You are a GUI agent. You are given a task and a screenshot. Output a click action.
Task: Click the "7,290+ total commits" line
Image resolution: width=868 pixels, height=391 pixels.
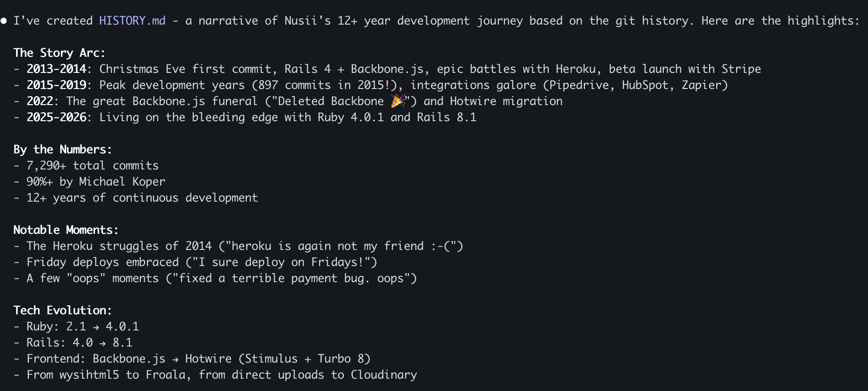[93, 166]
